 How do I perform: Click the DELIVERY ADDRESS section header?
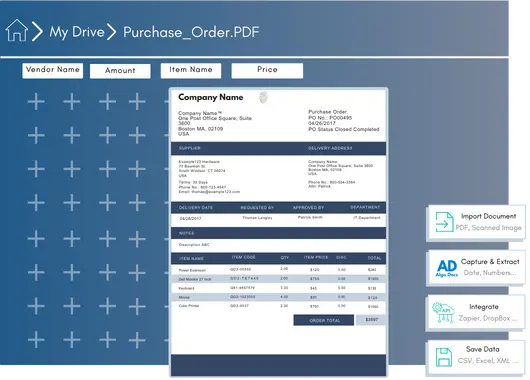330,148
